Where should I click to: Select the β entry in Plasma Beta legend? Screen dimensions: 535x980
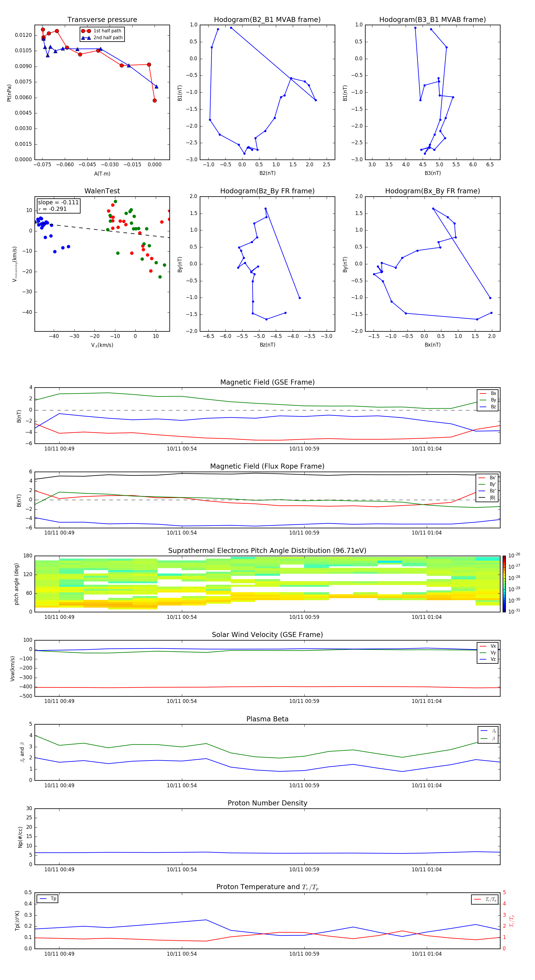pos(488,739)
